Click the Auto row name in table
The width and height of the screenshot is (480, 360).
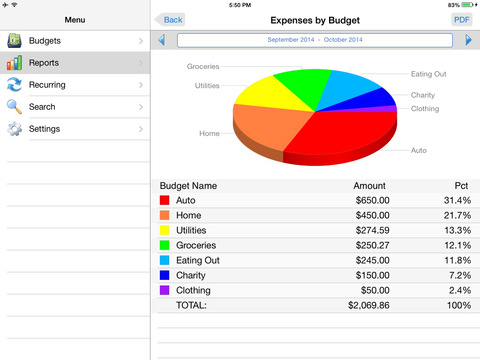coord(186,200)
